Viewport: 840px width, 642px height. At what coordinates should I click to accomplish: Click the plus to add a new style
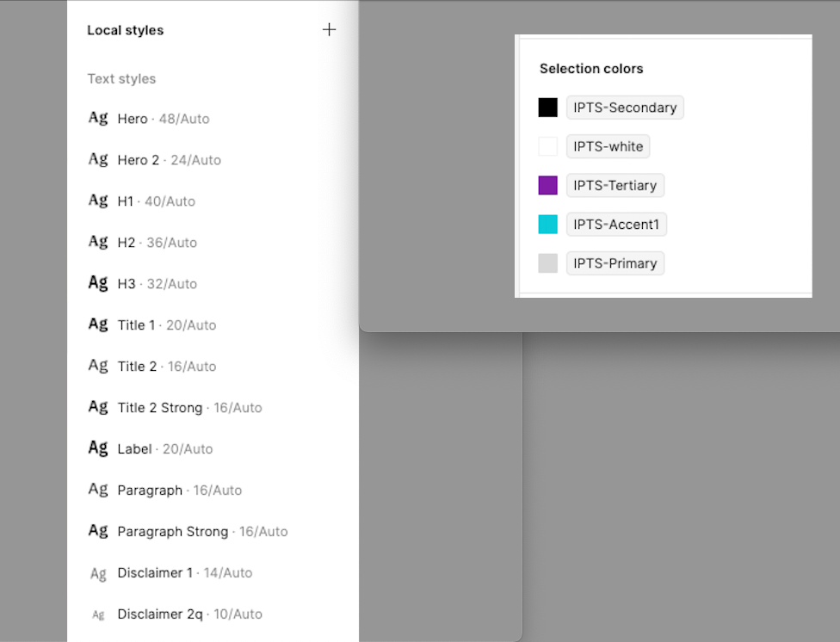click(x=329, y=29)
